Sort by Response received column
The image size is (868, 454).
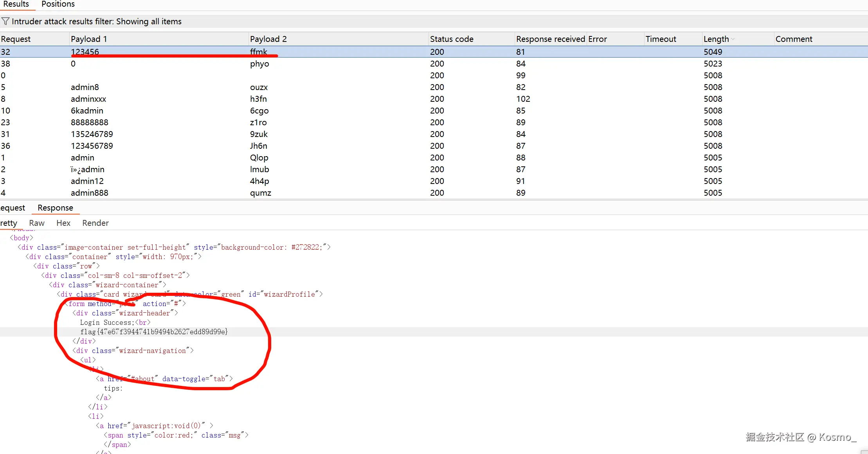(550, 39)
